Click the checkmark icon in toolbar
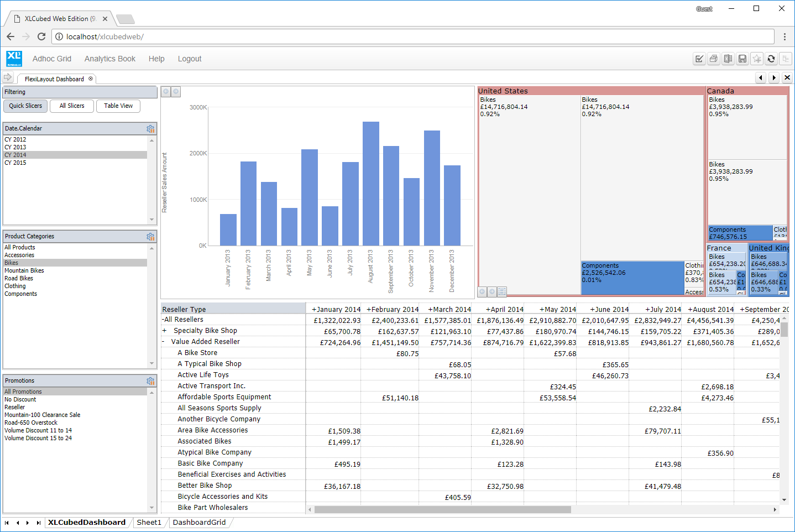 (699, 59)
